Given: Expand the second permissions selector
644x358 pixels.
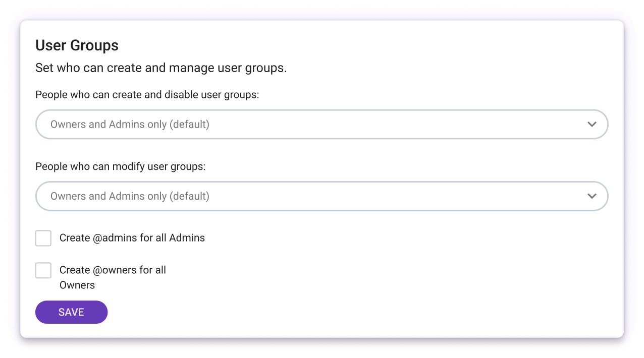Looking at the screenshot, I should (x=321, y=196).
